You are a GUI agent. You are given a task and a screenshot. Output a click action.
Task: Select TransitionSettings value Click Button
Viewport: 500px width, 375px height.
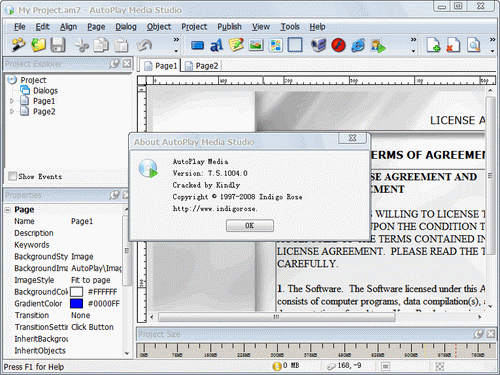coord(92,327)
